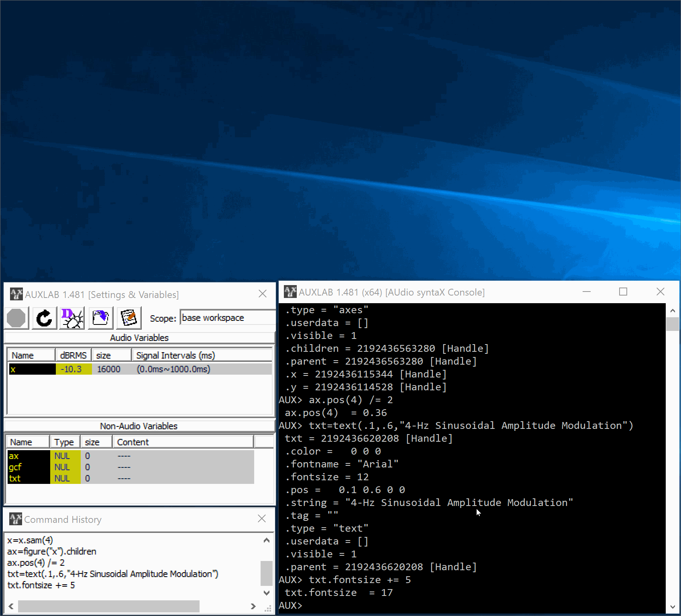Click the black refresh arrow icon

pos(44,318)
